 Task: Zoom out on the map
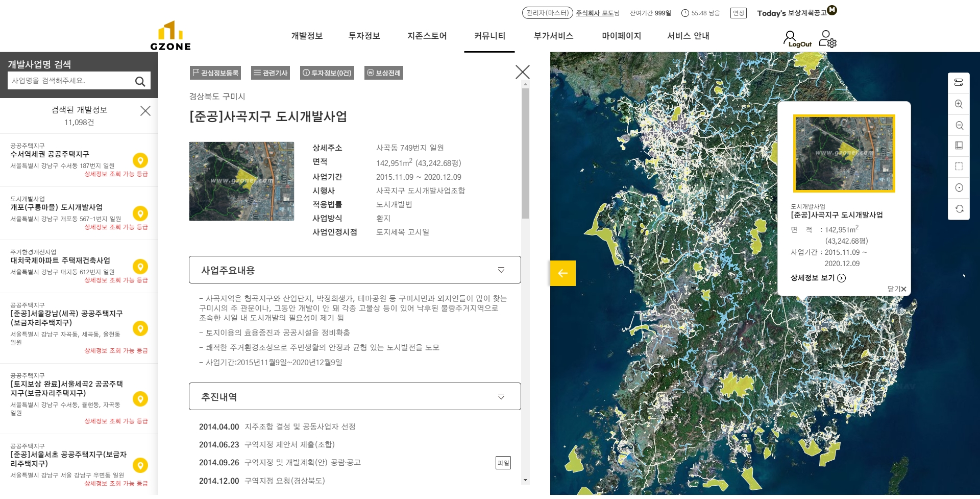click(x=959, y=125)
